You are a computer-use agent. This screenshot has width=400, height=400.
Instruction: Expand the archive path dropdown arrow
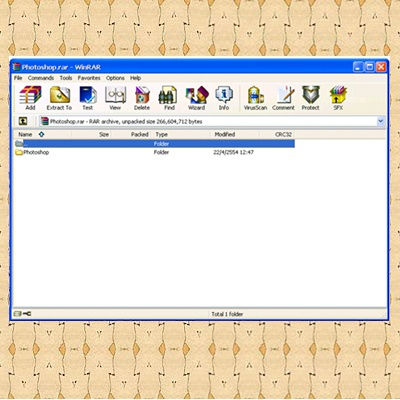click(x=381, y=121)
